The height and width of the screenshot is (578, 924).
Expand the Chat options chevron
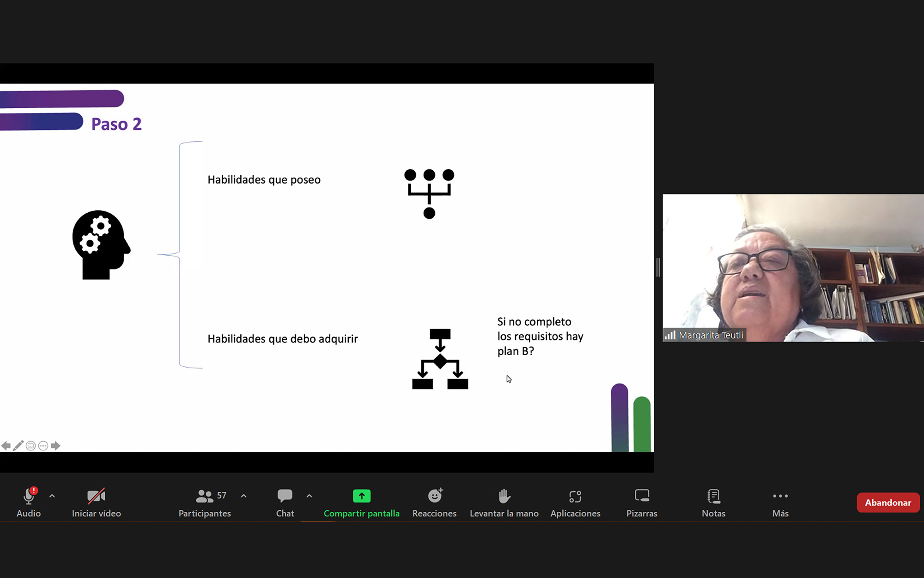point(309,496)
